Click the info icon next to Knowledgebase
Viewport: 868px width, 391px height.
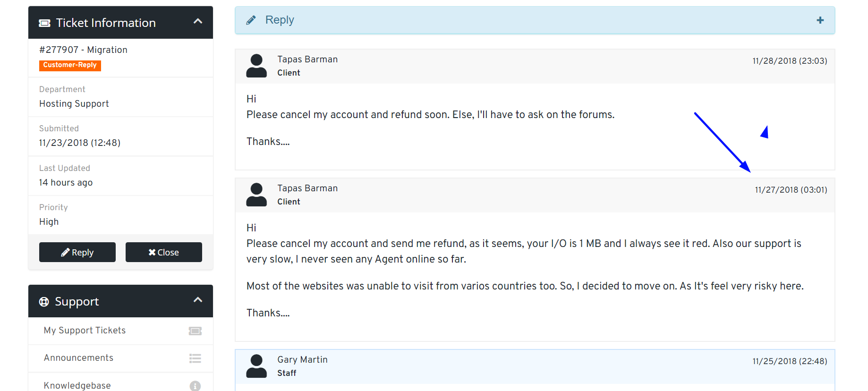[195, 386]
